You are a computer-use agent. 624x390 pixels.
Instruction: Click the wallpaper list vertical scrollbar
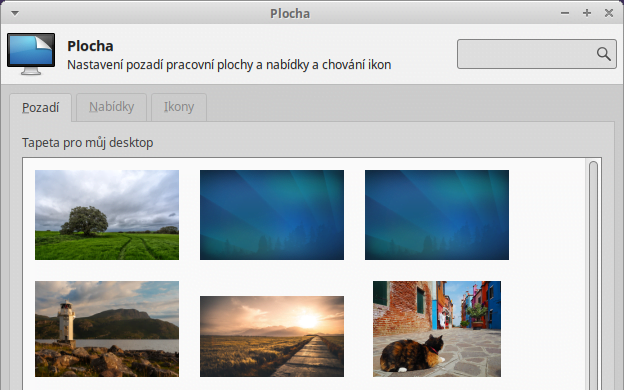[593, 275]
